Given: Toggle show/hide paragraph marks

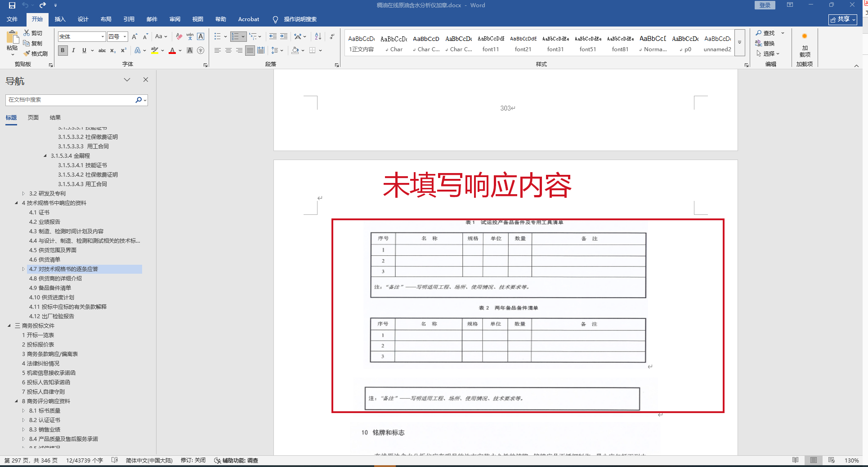Looking at the screenshot, I should click(332, 36).
